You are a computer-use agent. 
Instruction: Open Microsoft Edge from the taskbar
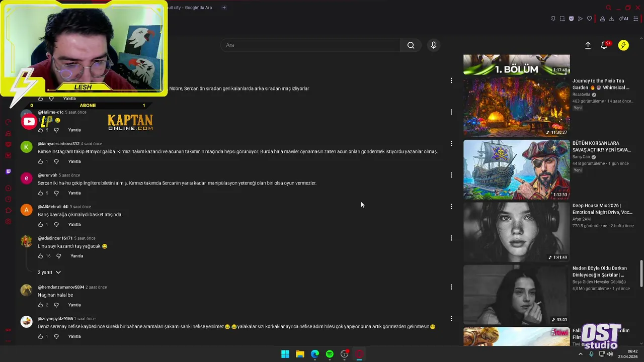[x=315, y=354]
